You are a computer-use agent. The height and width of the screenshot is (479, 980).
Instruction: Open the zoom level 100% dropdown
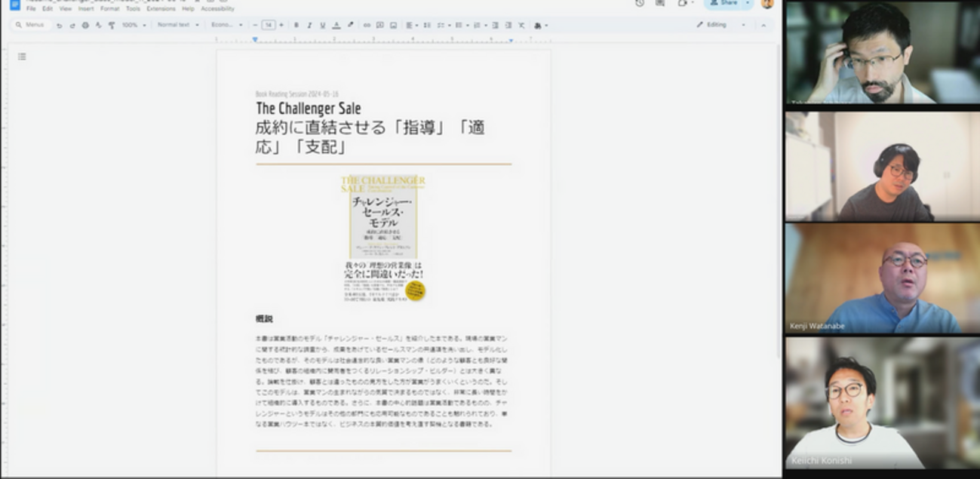pos(136,25)
